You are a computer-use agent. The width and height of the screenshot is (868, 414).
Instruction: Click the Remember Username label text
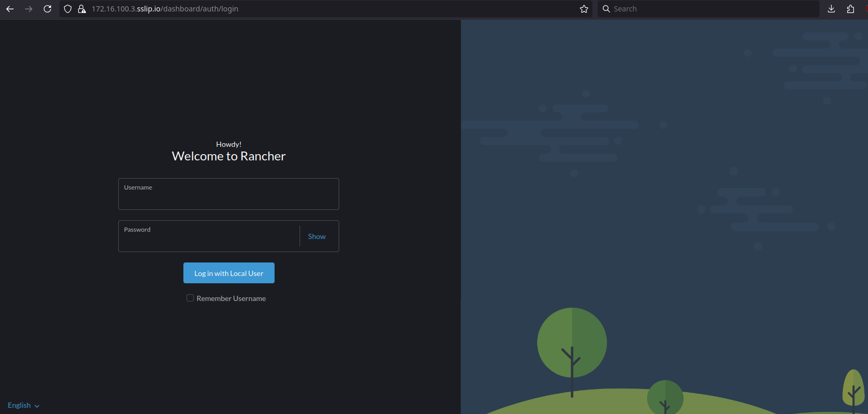coord(231,298)
